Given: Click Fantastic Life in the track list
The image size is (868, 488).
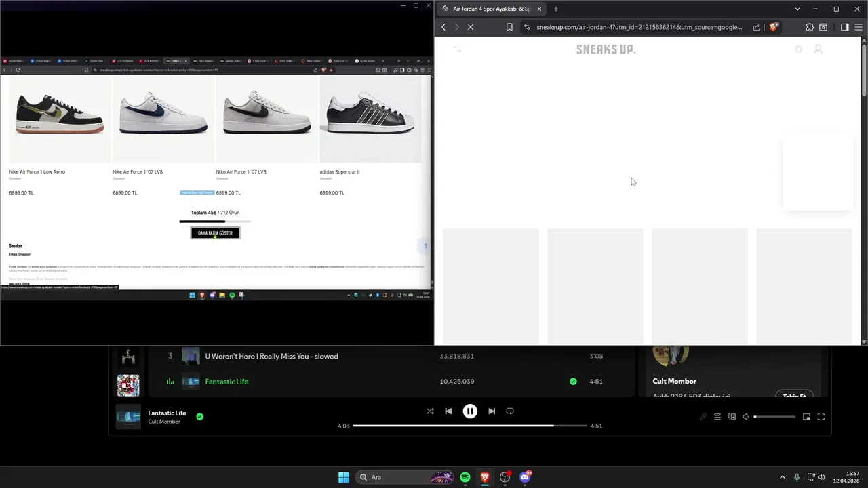Looking at the screenshot, I should [x=226, y=382].
